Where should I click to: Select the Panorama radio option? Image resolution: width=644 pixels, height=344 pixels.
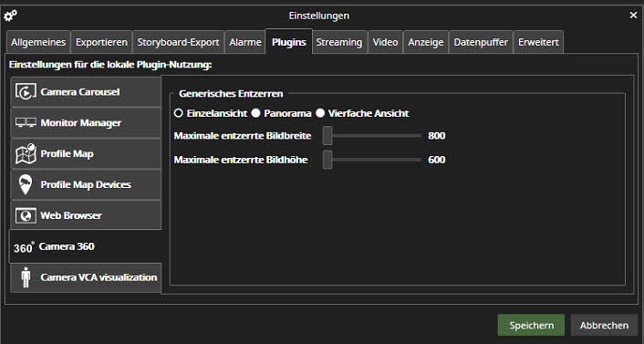tap(256, 113)
